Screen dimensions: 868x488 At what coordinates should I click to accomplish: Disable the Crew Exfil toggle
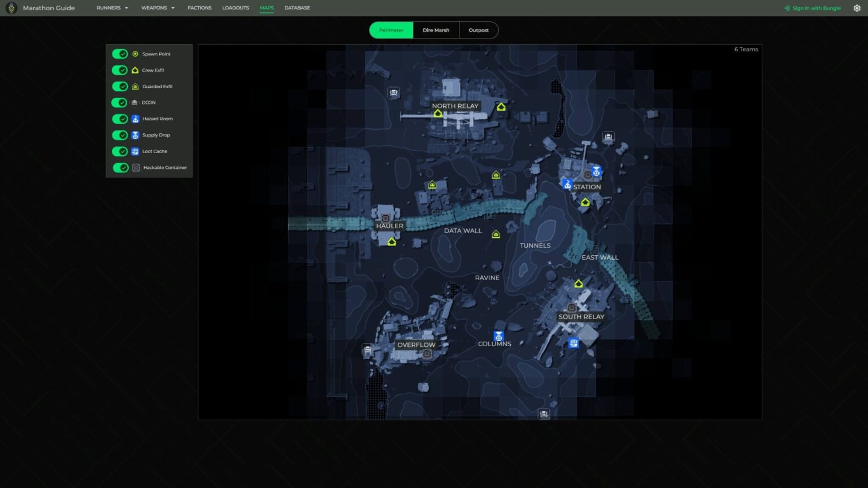click(x=120, y=70)
